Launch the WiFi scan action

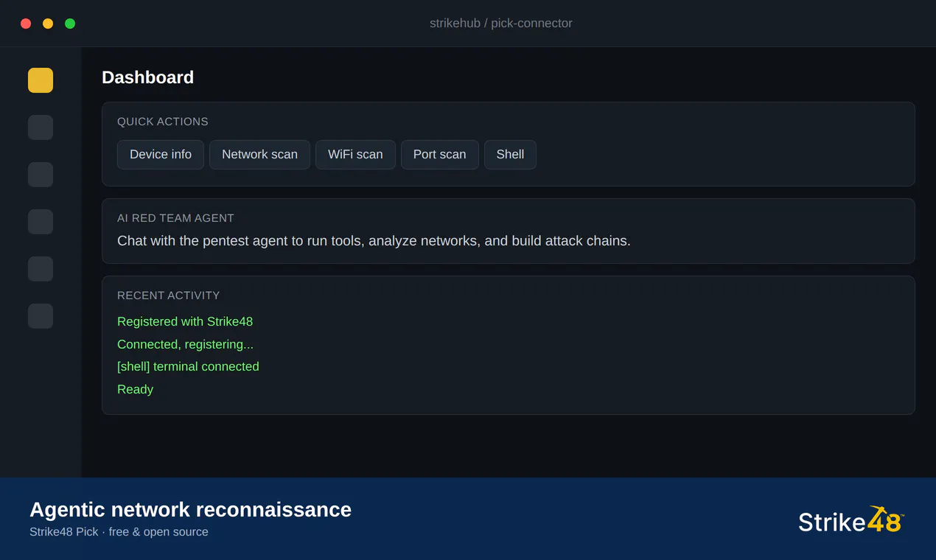355,155
